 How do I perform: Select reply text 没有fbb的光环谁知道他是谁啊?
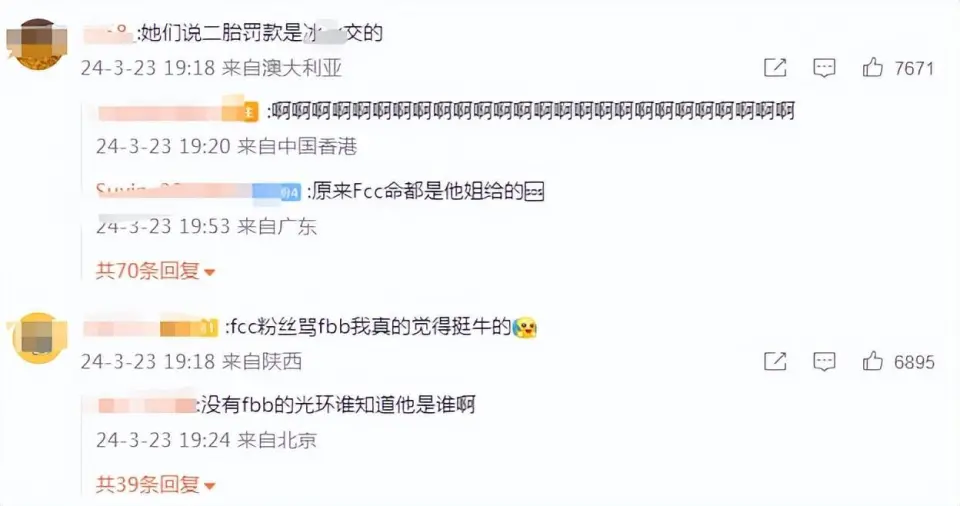pos(338,405)
